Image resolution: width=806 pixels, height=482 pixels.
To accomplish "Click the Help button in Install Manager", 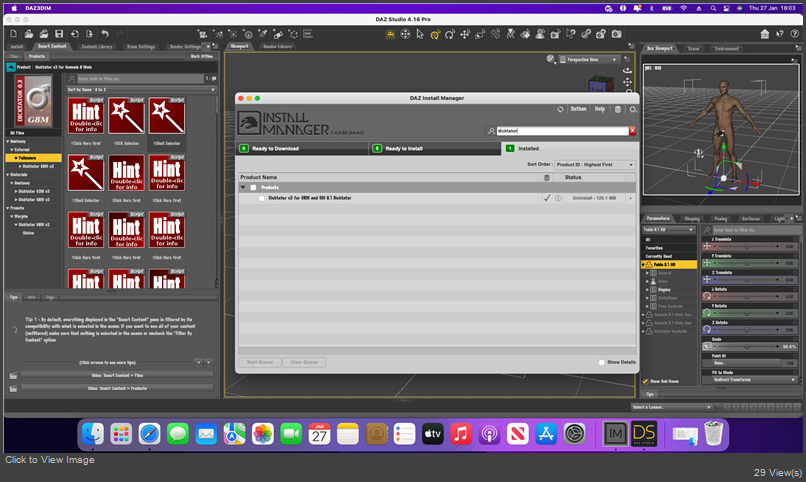I will pos(599,109).
